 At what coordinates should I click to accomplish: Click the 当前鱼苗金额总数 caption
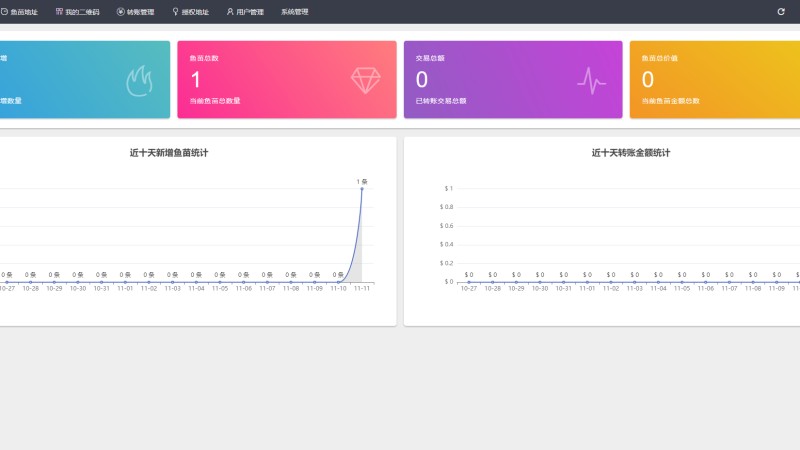click(x=670, y=101)
